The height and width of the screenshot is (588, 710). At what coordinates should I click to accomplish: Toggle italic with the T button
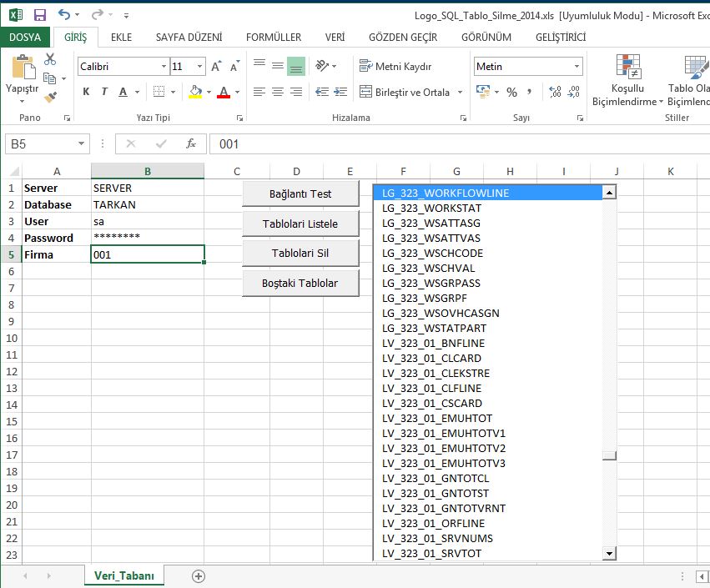coord(104,92)
